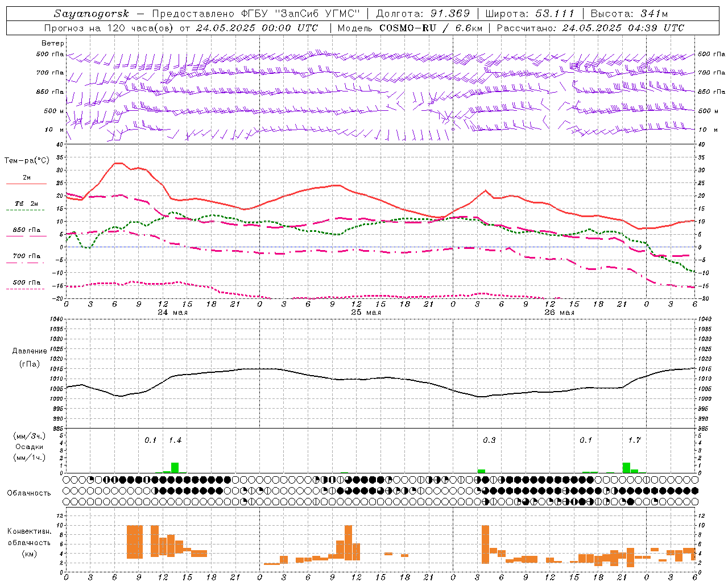Image resolution: width=728 pixels, height=582 pixels.
Task: Select the 'Облачность' cloudiness label
Action: pyautogui.click(x=29, y=493)
